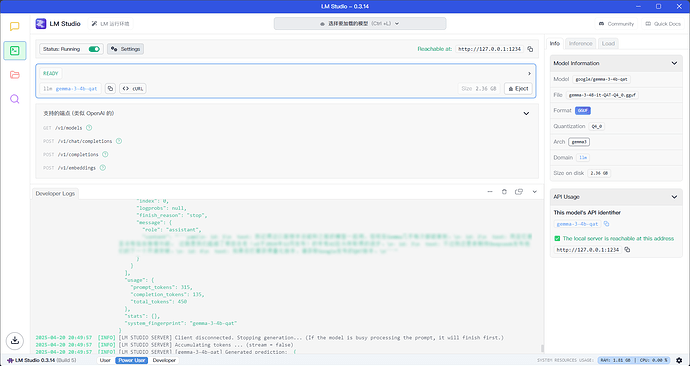
Task: Select the Developer mode option
Action: [x=165, y=360]
